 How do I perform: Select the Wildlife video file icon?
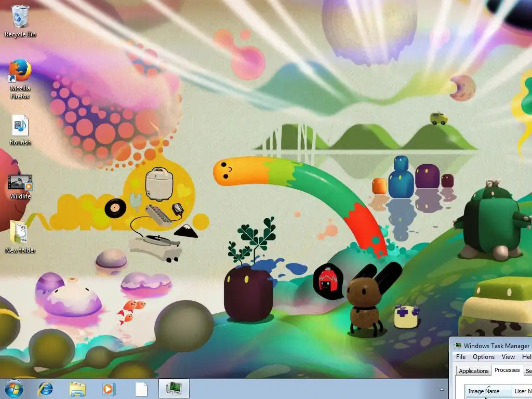[20, 187]
